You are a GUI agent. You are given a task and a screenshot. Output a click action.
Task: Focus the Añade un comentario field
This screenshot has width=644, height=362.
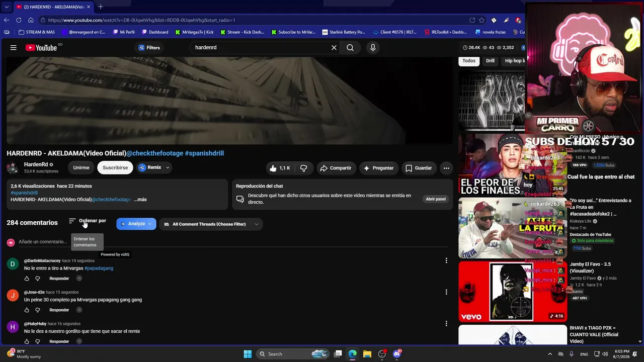pyautogui.click(x=43, y=242)
